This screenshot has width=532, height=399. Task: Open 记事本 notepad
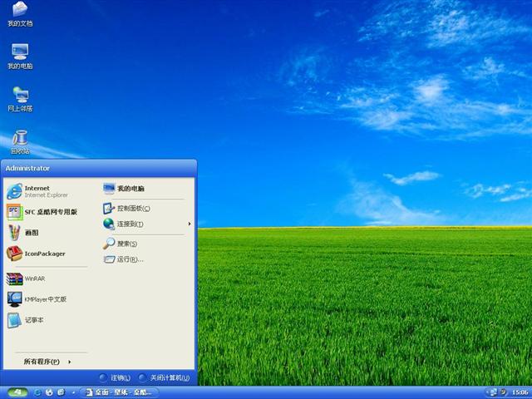(47, 320)
